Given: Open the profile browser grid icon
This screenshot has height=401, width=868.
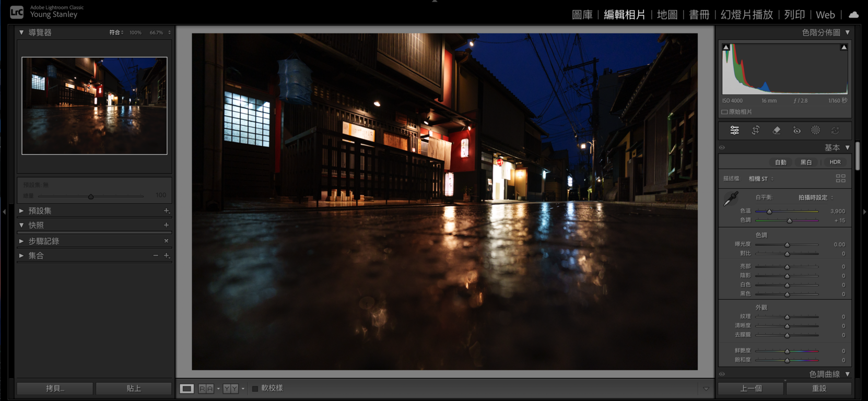Looking at the screenshot, I should [x=840, y=179].
